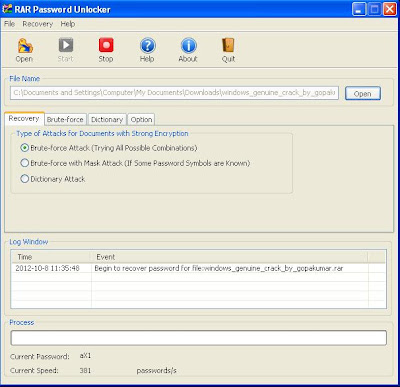The height and width of the screenshot is (387, 400).
Task: Close the RAR Password Unlocker window
Action: coord(390,9)
